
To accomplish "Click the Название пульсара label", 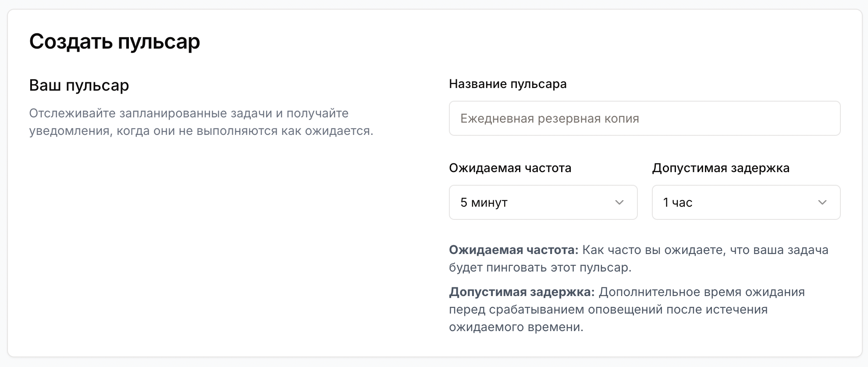I will 507,84.
